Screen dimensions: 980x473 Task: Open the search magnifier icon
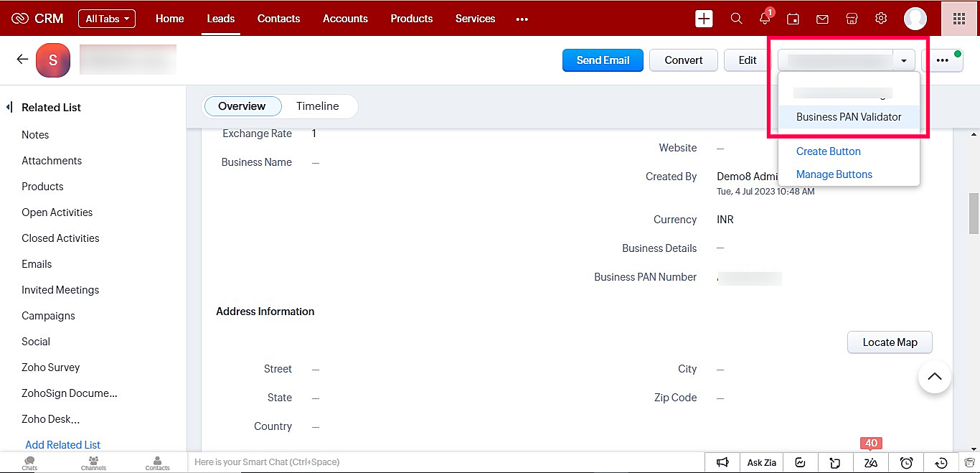point(736,19)
